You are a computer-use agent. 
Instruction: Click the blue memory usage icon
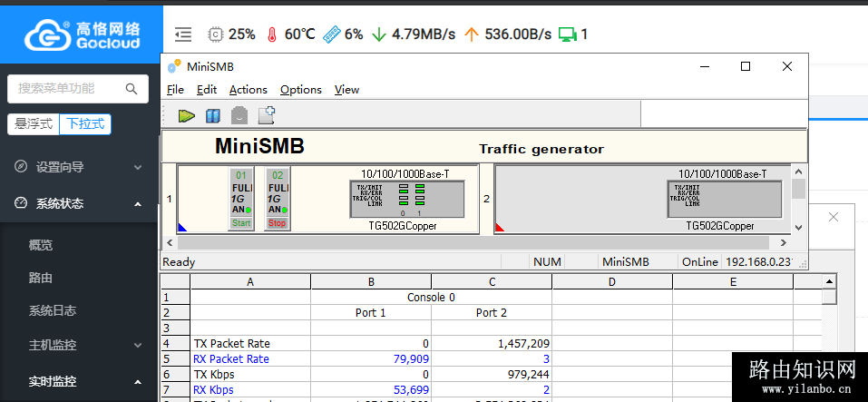coord(331,34)
